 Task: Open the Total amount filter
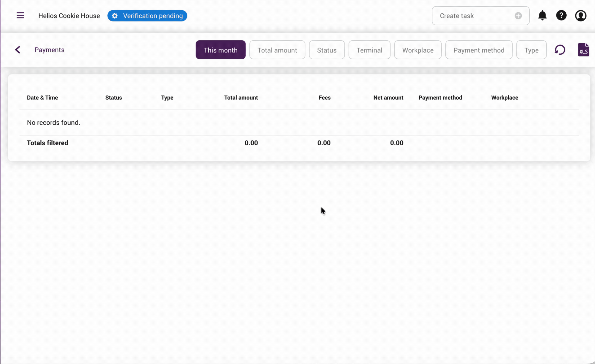[x=277, y=50]
